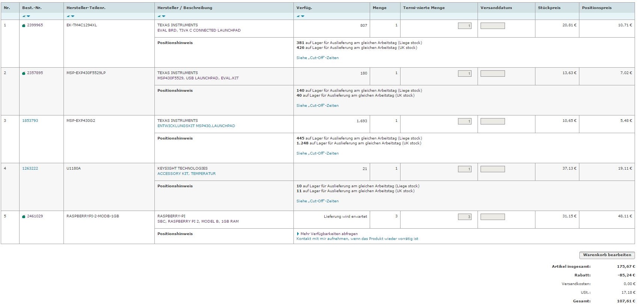Sort Hersteller-Teilenr. column descending arrow
This screenshot has height=308, width=644.
[x=73, y=16]
